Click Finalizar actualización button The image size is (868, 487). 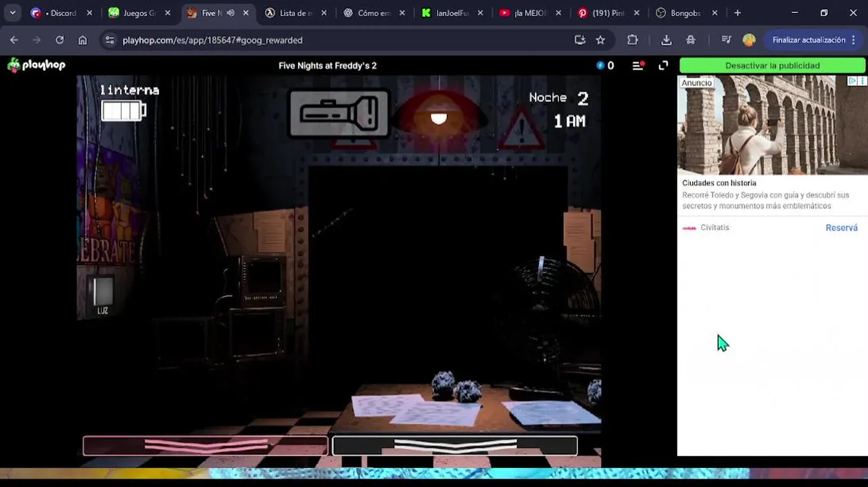point(809,40)
